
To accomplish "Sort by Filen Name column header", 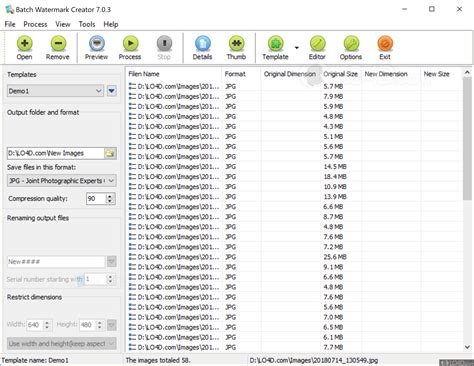I will coord(174,74).
